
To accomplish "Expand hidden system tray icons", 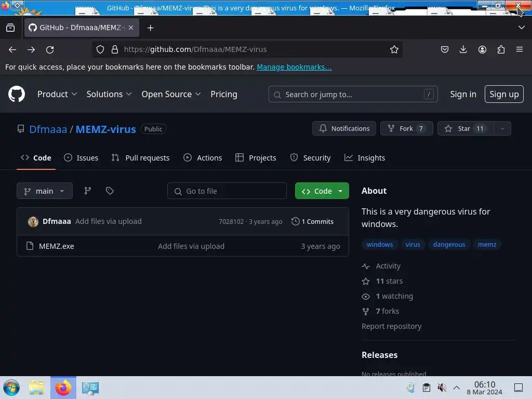I will pos(457,388).
